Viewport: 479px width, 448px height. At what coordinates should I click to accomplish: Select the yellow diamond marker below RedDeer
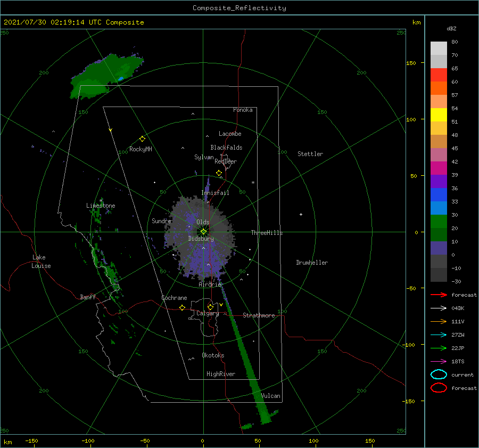[219, 173]
